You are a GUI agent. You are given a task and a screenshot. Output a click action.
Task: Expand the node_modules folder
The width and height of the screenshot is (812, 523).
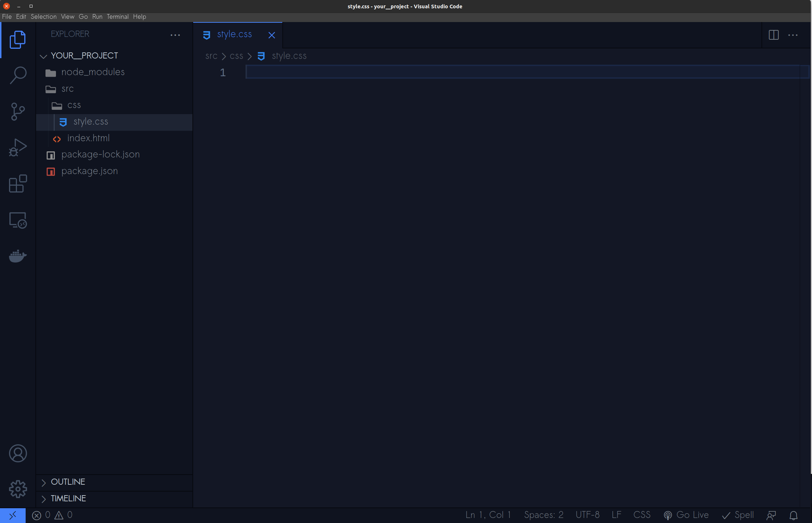pos(114,72)
